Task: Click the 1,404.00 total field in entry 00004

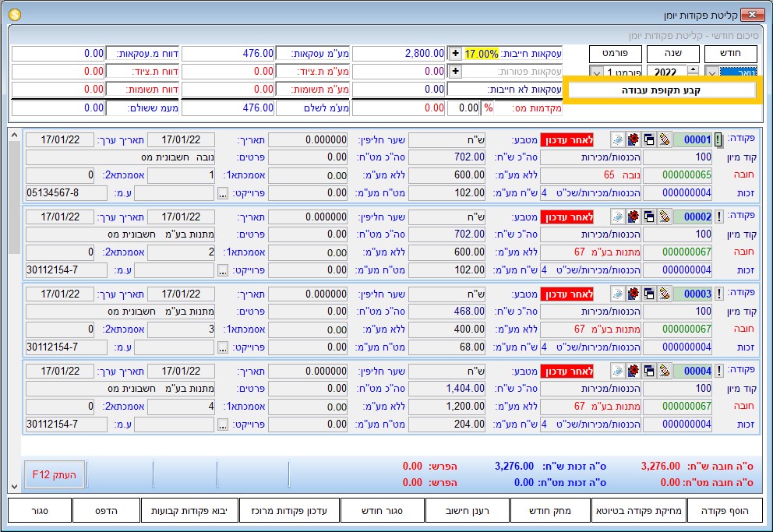Action: point(447,388)
